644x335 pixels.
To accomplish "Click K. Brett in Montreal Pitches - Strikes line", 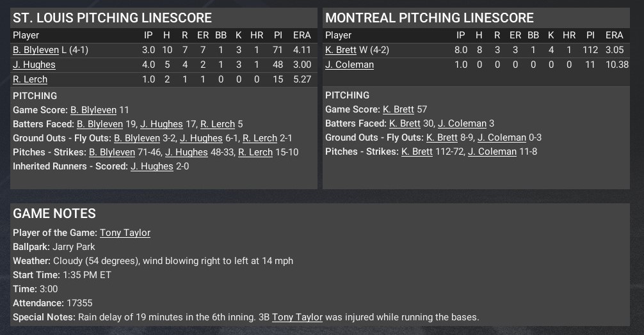I will click(x=417, y=152).
